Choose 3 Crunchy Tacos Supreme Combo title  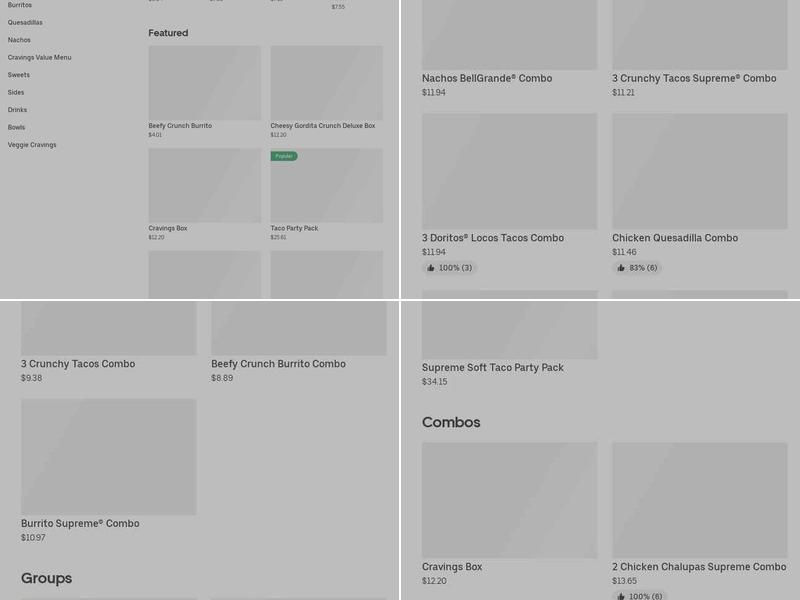[694, 79]
